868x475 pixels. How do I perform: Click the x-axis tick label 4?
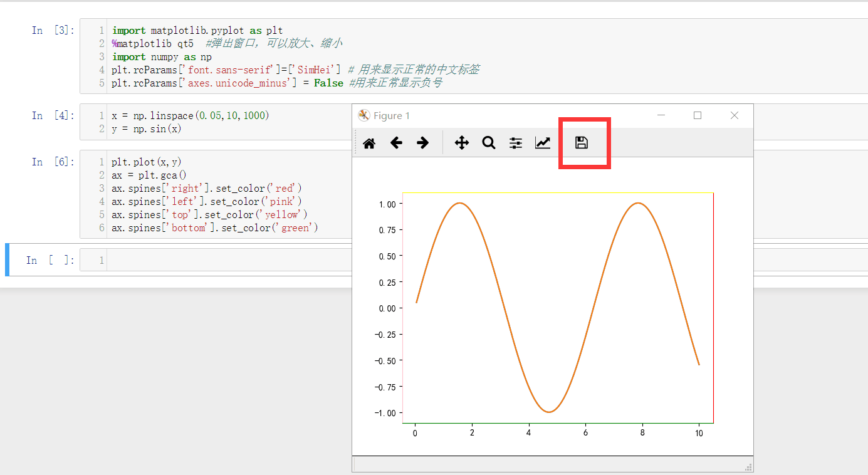tap(529, 433)
